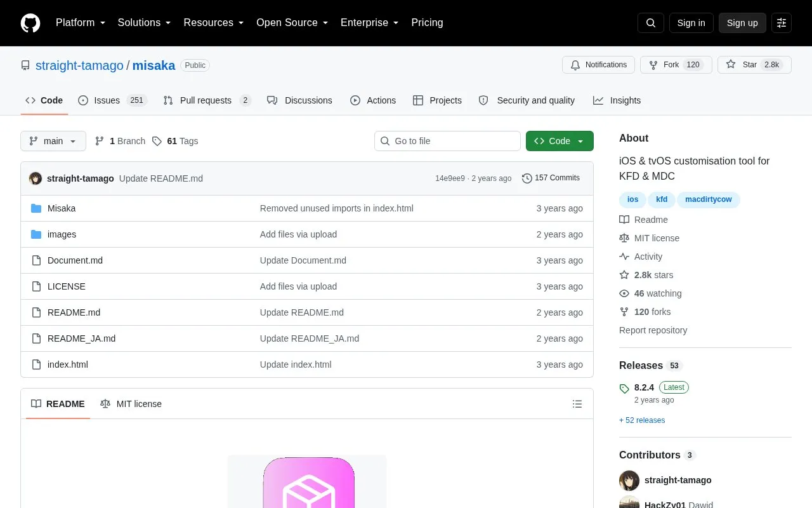Image resolution: width=812 pixels, height=508 pixels.
Task: Open the kfd topic tag
Action: 662,199
